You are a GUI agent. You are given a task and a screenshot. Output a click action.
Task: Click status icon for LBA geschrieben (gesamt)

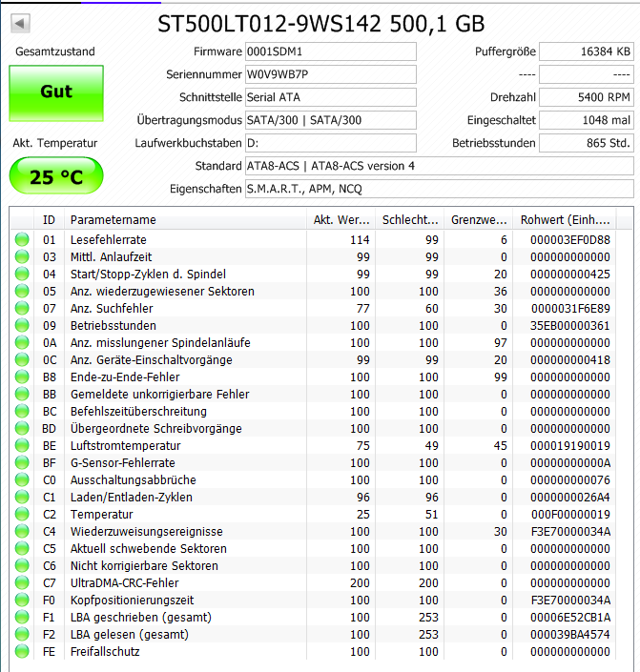pos(22,617)
